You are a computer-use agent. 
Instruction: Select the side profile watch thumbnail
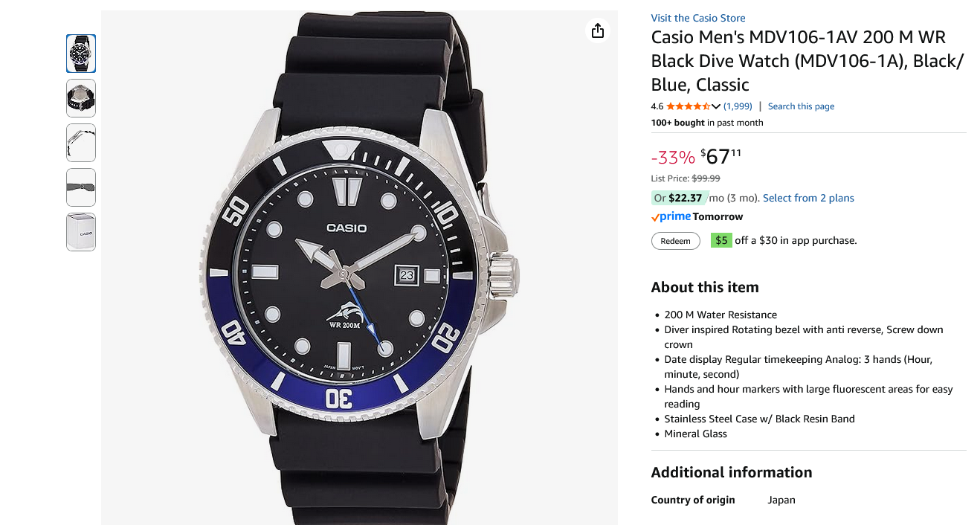pyautogui.click(x=81, y=143)
